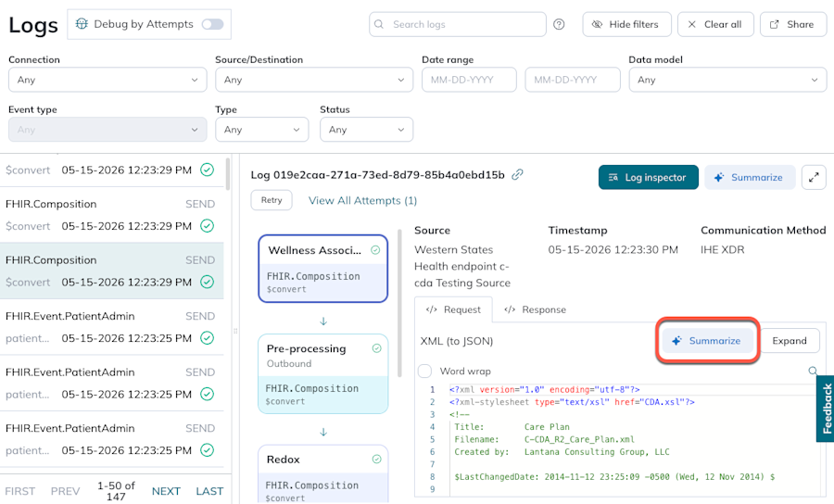834x504 pixels.
Task: Click the log list vertical scrollbar
Action: click(x=228, y=174)
